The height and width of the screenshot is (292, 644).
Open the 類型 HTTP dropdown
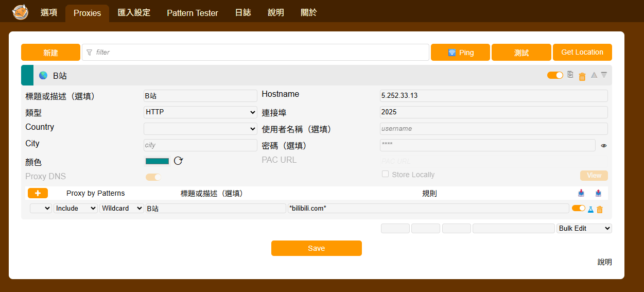point(200,112)
